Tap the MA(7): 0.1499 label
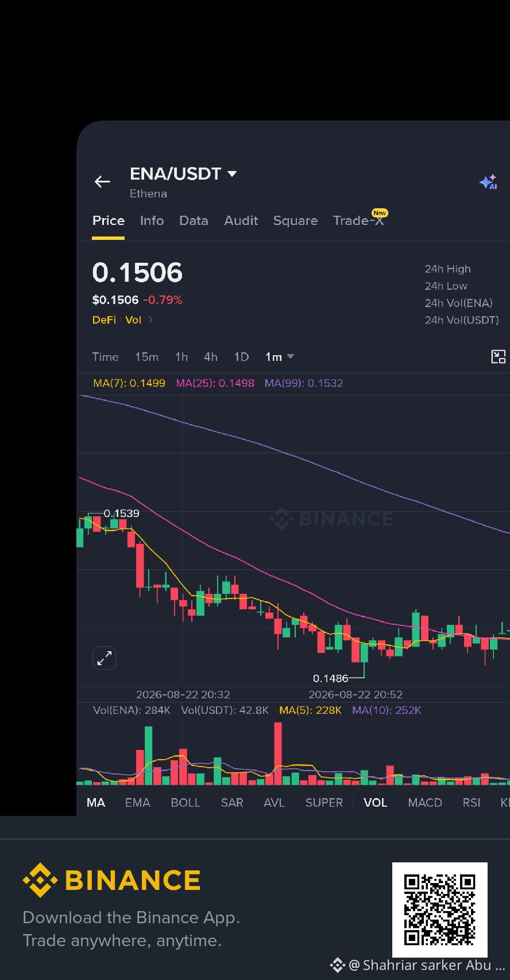 [x=129, y=383]
